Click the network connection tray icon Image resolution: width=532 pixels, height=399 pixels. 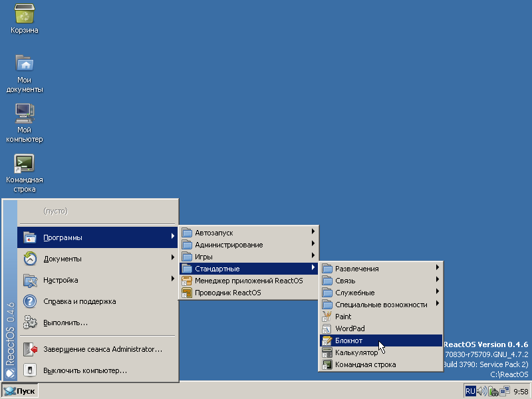coord(505,391)
